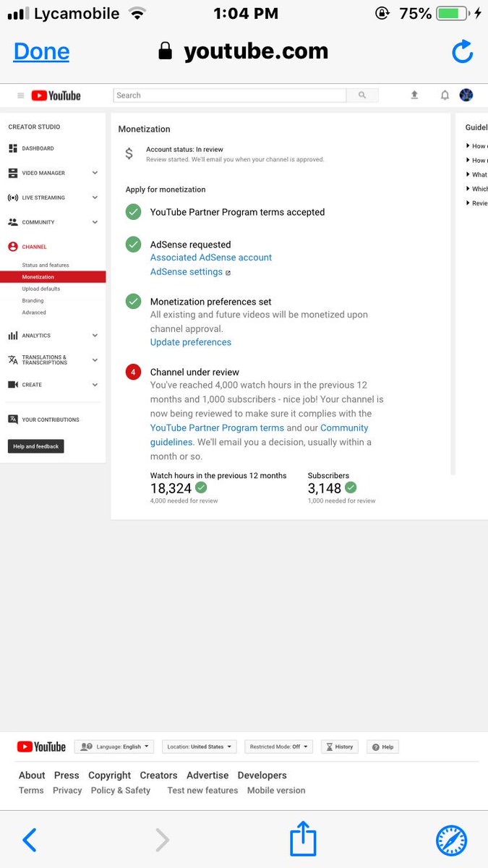Click Help and feedback button
This screenshot has width=488, height=868.
[x=36, y=446]
